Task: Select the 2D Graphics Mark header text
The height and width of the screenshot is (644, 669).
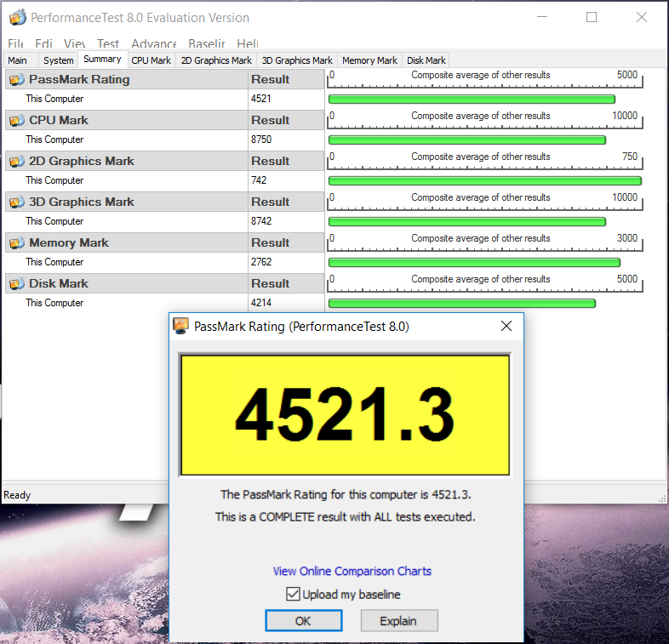Action: click(x=82, y=162)
